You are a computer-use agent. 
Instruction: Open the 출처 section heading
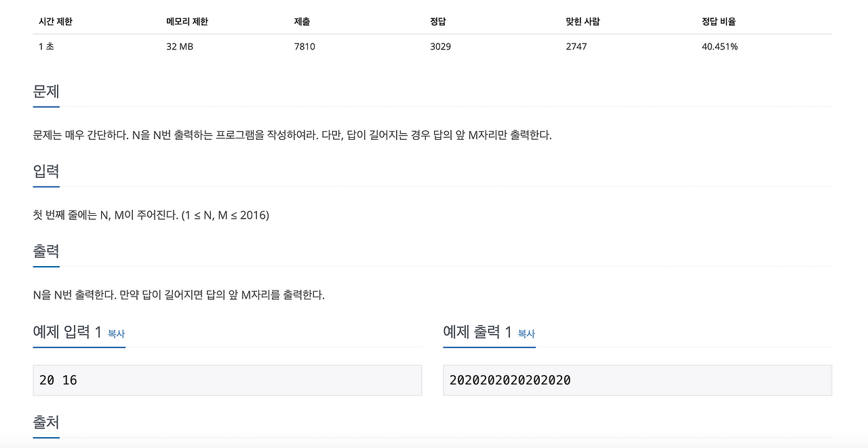coord(45,422)
